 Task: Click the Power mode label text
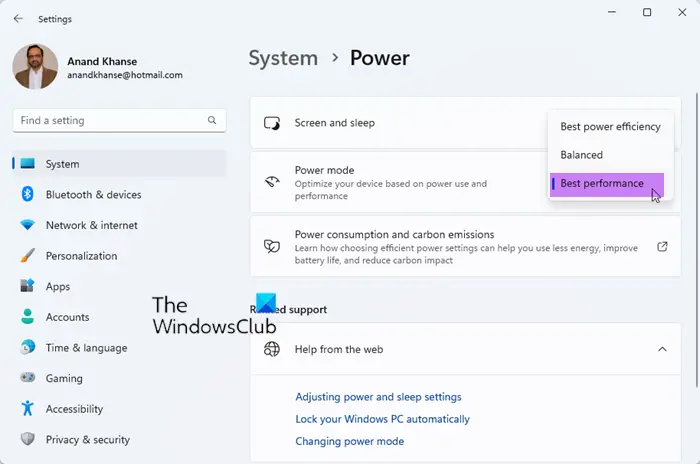pos(324,170)
